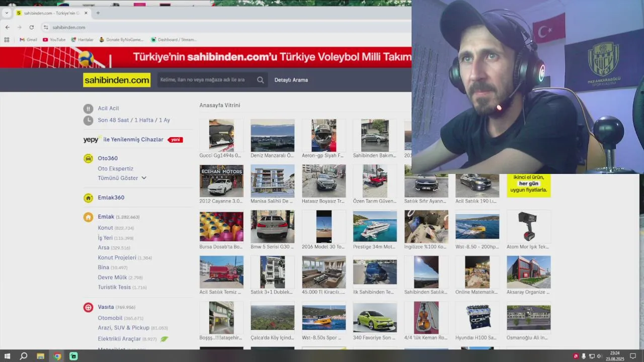Open the Oto360 link
This screenshot has height=362, width=644.
(108, 158)
